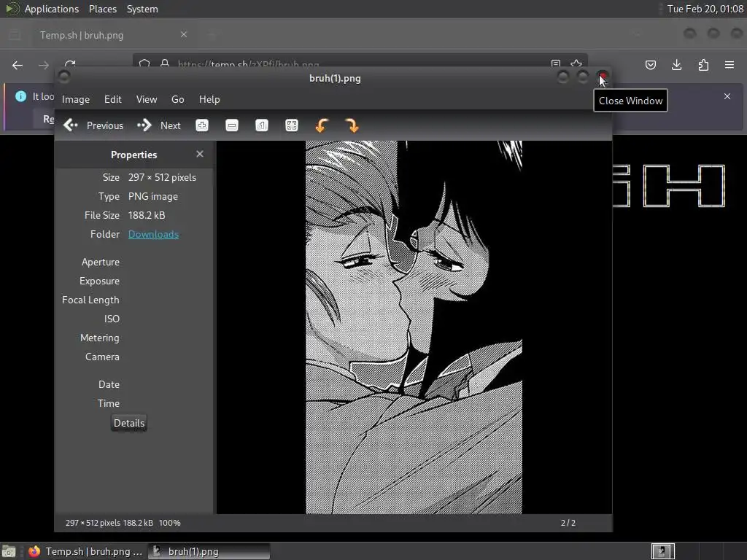The height and width of the screenshot is (560, 747).
Task: Open Firefox downloads panel
Action: pyautogui.click(x=676, y=65)
